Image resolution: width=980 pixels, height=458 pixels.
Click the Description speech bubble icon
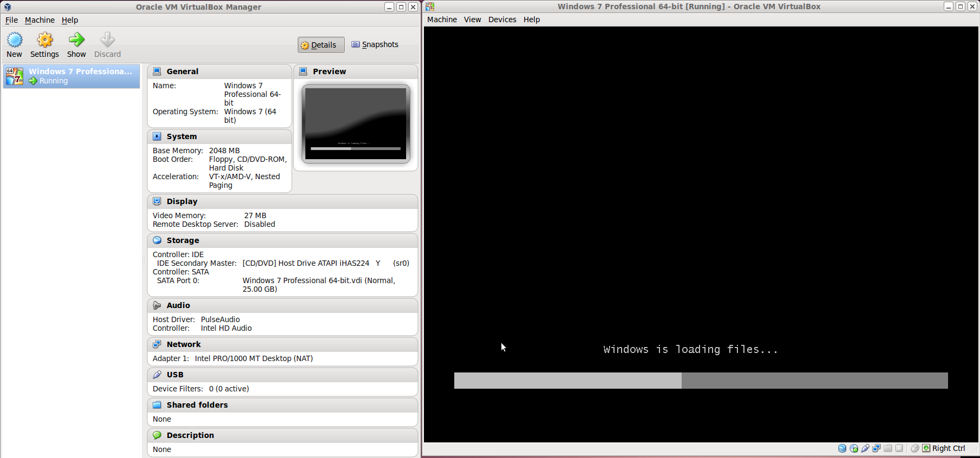tap(157, 435)
